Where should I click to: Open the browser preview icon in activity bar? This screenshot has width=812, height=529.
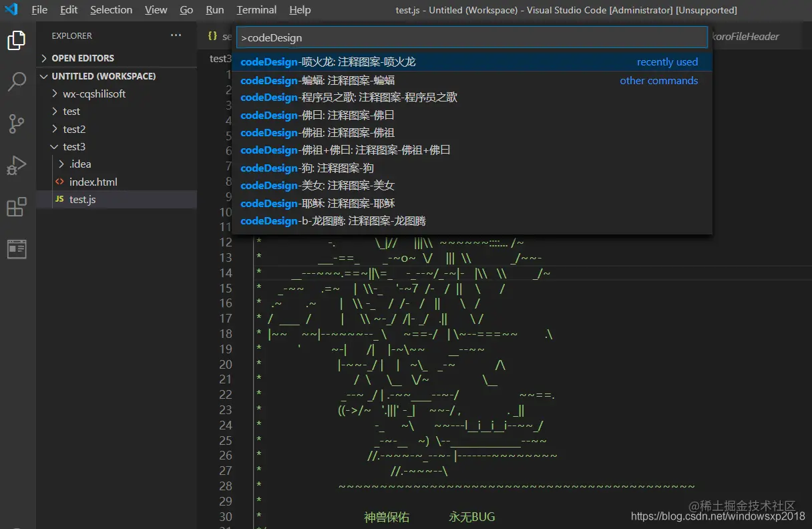tap(17, 249)
